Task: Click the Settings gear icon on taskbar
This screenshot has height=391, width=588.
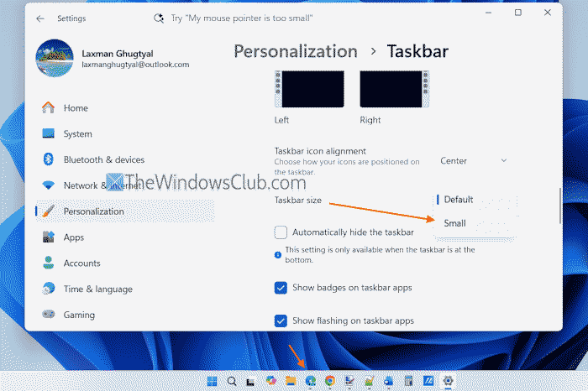Action: [x=448, y=381]
